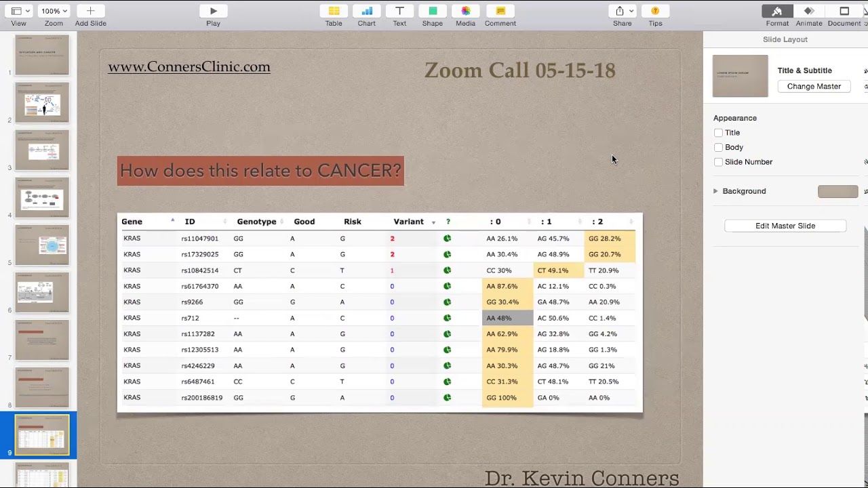Open the View options dropdown
This screenshot has width=868, height=488.
point(19,11)
